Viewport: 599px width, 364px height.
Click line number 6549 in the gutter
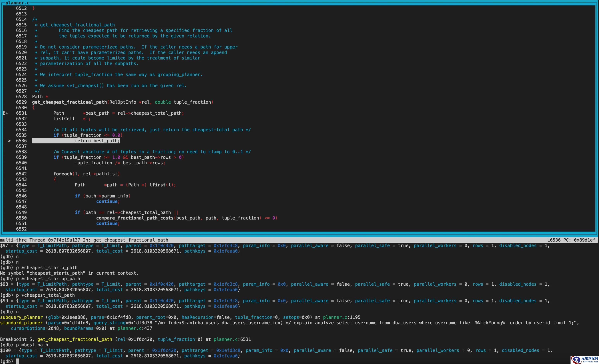click(21, 213)
